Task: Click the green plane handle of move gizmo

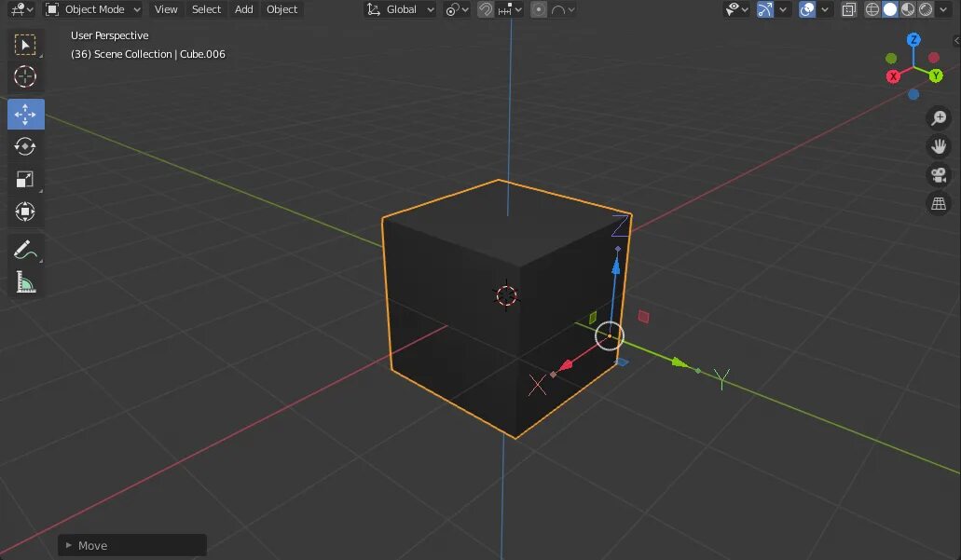Action: tap(593, 318)
